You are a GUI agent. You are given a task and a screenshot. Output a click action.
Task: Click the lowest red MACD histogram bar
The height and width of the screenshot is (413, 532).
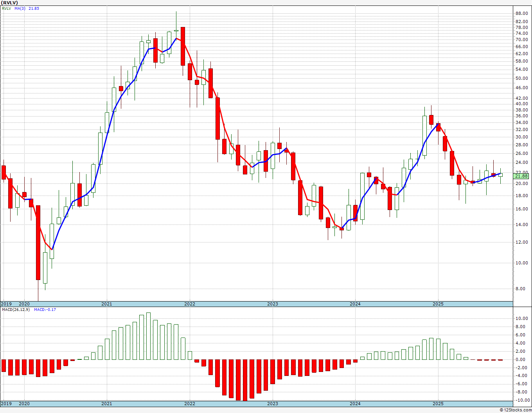click(245, 380)
